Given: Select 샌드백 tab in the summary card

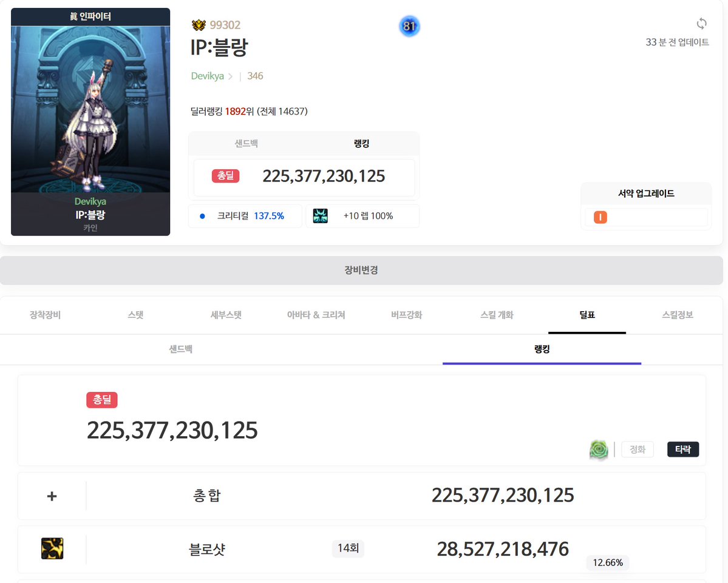Looking at the screenshot, I should point(246,144).
